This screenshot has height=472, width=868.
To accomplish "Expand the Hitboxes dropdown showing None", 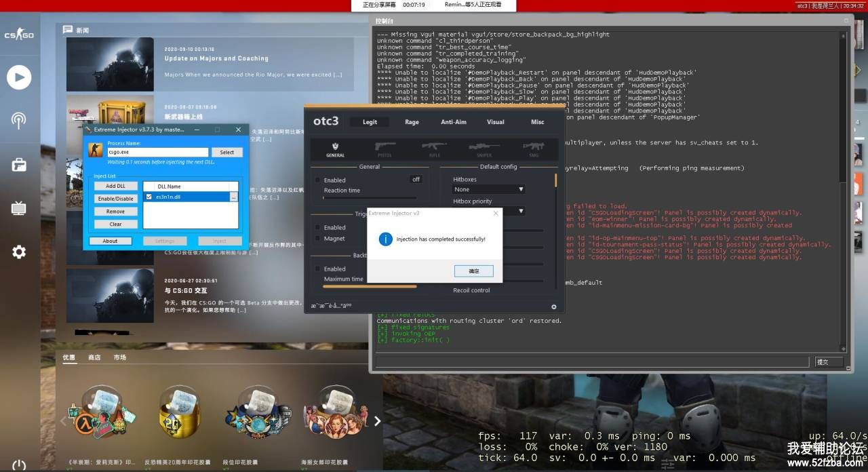I will pos(488,189).
